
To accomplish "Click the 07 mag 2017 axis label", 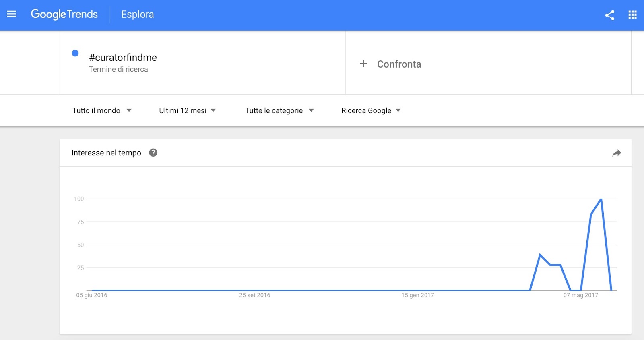I will tap(580, 295).
